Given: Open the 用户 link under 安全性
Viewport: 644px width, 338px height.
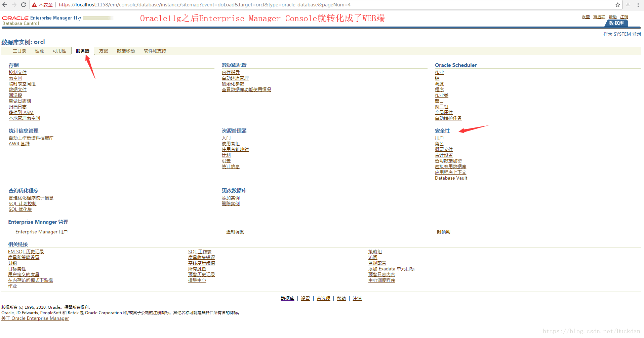Looking at the screenshot, I should coord(439,138).
